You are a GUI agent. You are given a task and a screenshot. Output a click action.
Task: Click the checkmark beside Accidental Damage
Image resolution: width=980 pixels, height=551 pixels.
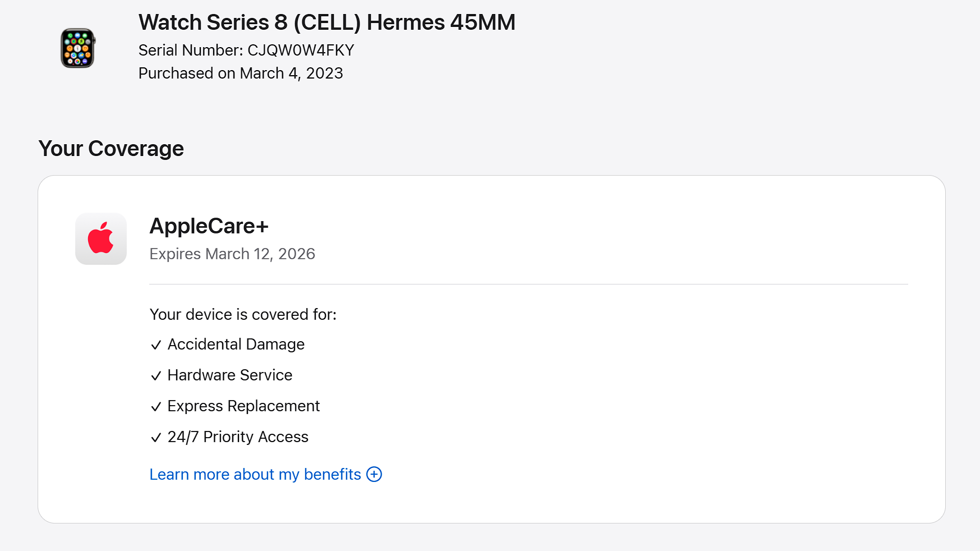[x=156, y=345]
